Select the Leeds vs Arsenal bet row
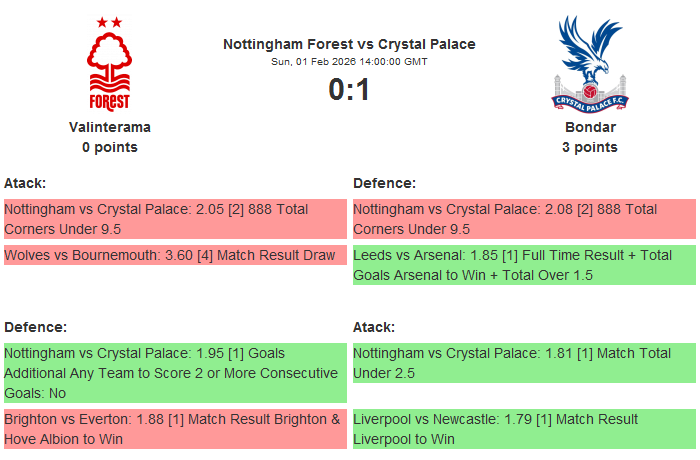The width and height of the screenshot is (700, 460). click(523, 265)
